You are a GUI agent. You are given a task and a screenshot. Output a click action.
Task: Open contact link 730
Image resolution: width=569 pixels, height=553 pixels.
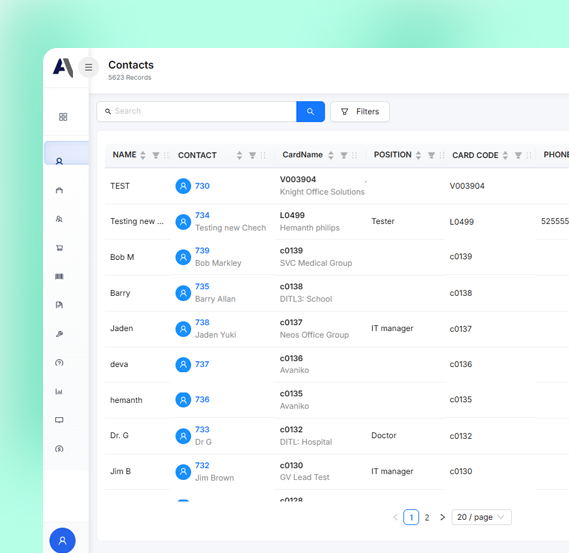point(202,186)
